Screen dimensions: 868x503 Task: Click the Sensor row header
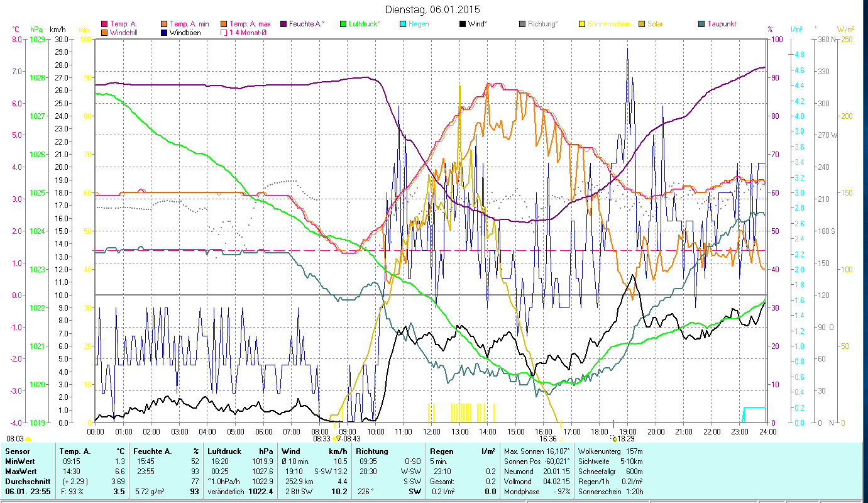(x=16, y=451)
